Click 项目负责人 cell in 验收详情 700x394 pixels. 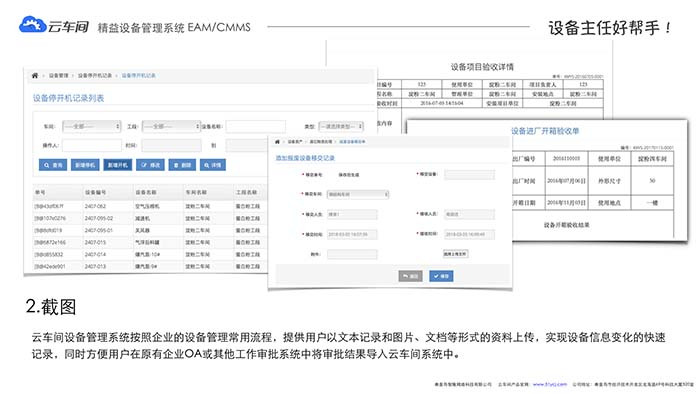point(543,84)
